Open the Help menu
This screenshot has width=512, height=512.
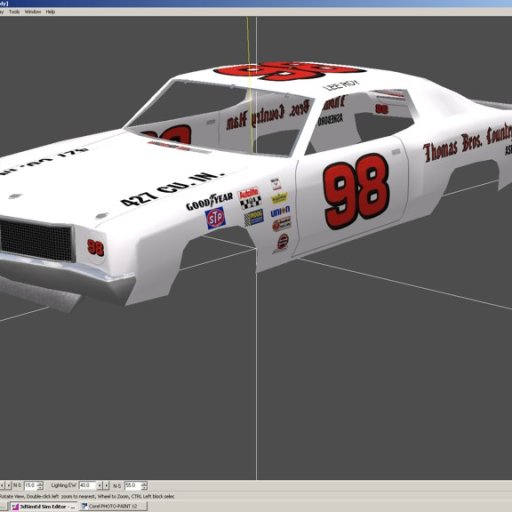pyautogui.click(x=50, y=12)
